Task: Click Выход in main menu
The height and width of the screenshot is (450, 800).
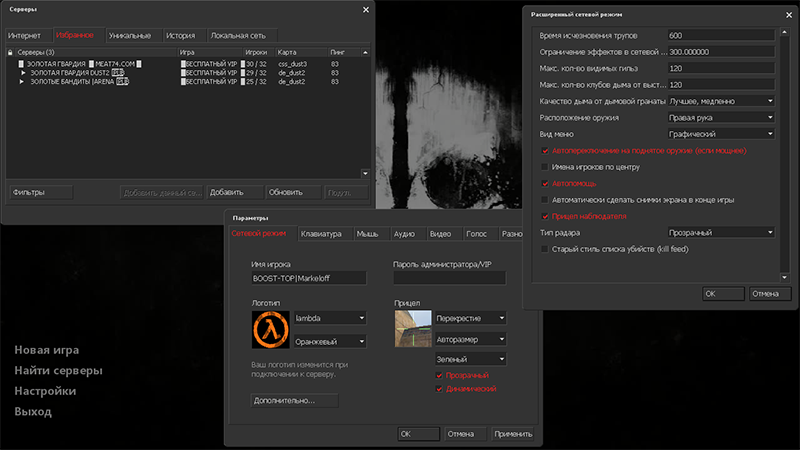Action: coord(33,411)
